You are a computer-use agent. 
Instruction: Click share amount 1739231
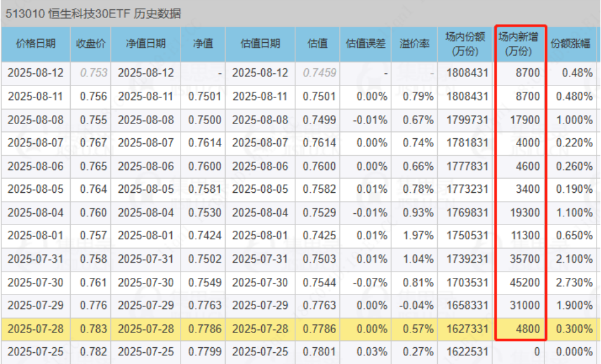pyautogui.click(x=468, y=259)
